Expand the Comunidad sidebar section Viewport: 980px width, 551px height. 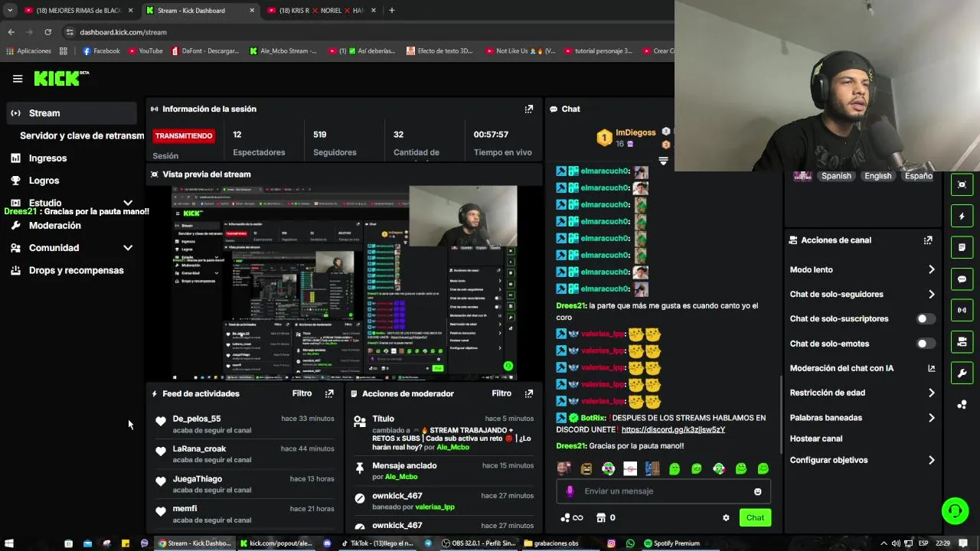coord(128,248)
